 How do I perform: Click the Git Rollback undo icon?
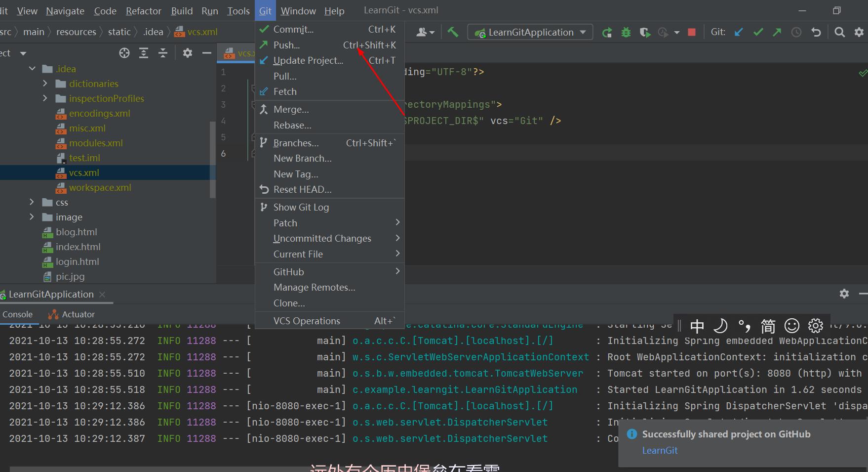point(816,32)
